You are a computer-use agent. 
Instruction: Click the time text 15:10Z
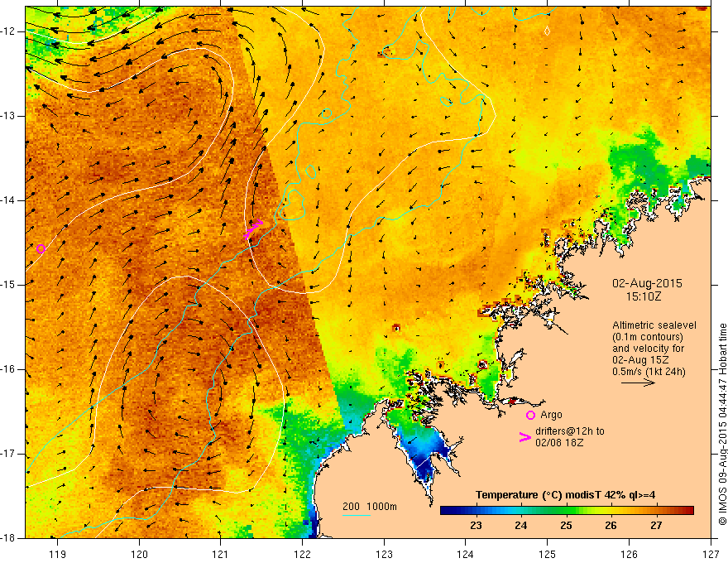pyautogui.click(x=644, y=296)
